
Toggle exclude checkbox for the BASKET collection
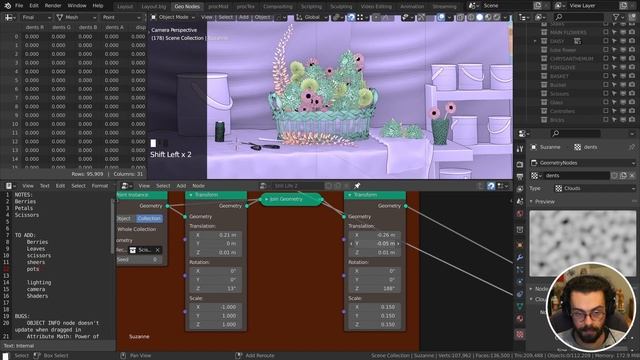pos(606,76)
